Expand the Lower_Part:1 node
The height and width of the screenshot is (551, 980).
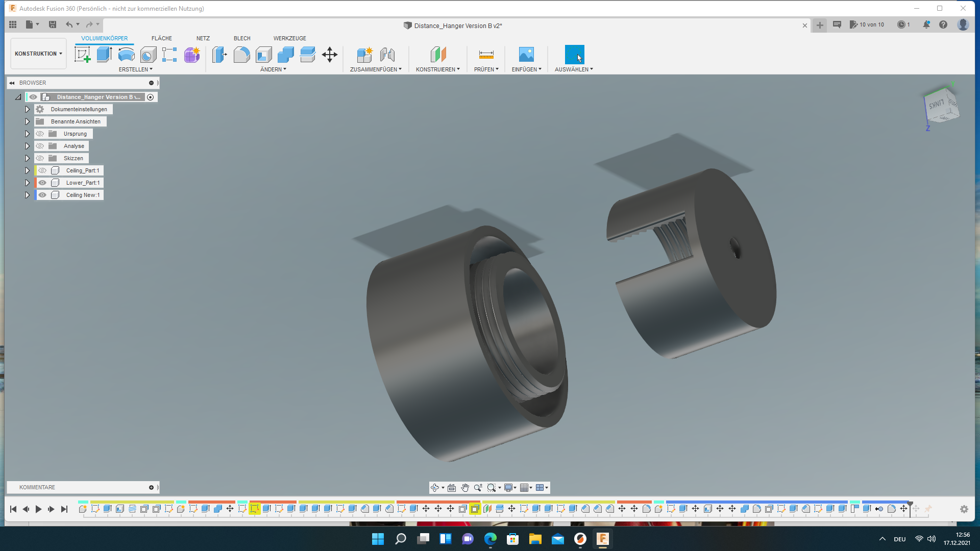click(27, 183)
